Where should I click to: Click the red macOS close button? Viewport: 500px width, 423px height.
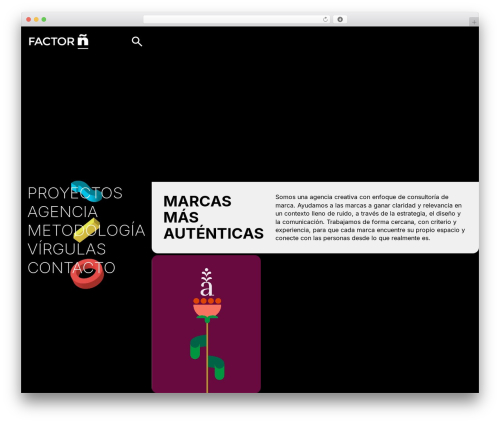coord(29,19)
